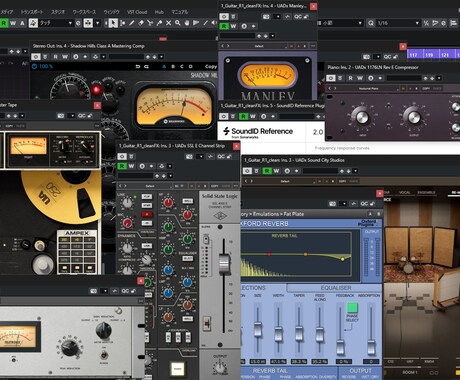Click SoundID Reference lightning logo

(x=226, y=131)
